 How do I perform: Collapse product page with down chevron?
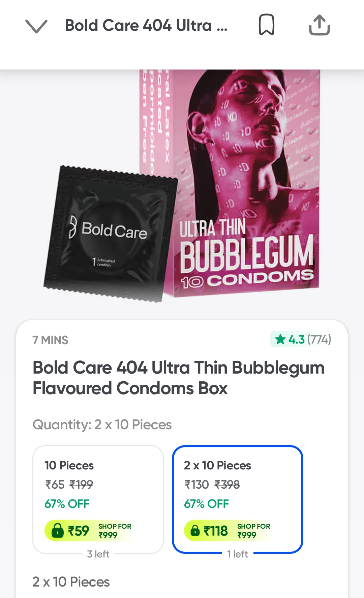pos(36,26)
